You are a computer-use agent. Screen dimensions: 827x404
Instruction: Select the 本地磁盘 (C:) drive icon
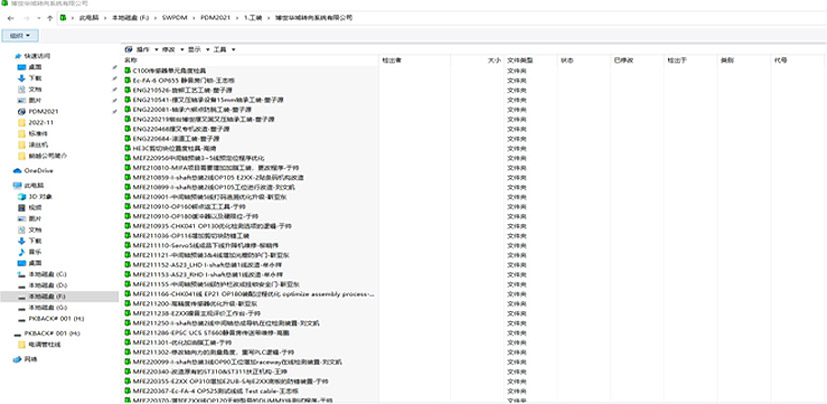pyautogui.click(x=21, y=274)
